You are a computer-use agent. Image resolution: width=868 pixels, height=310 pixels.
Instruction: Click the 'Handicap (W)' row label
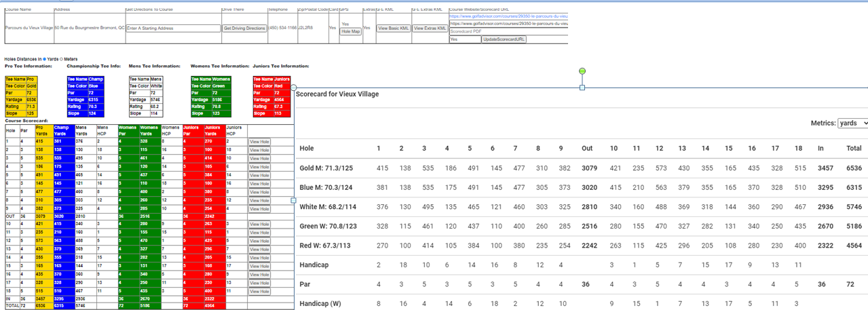(322, 303)
